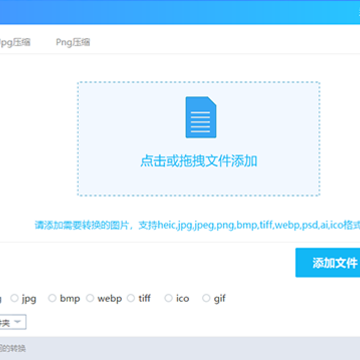This screenshot has height=360, width=360.
Task: Open the Png压缩 tab
Action: coord(73,42)
